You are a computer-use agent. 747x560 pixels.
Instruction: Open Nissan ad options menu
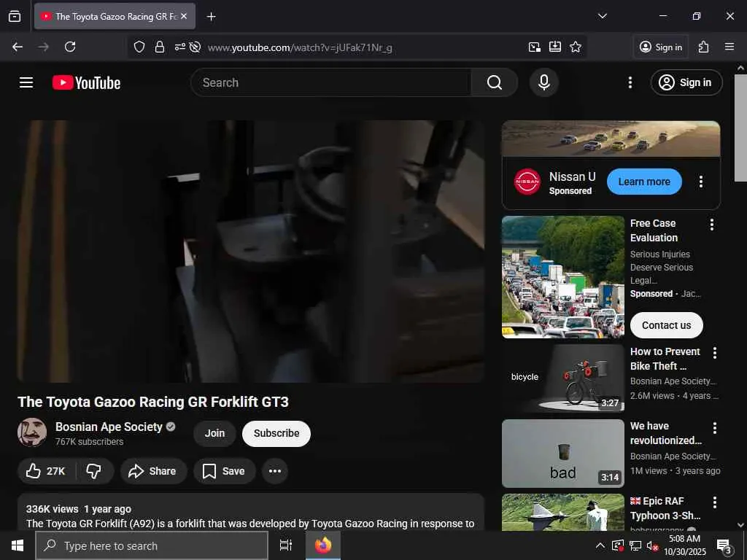pyautogui.click(x=700, y=182)
